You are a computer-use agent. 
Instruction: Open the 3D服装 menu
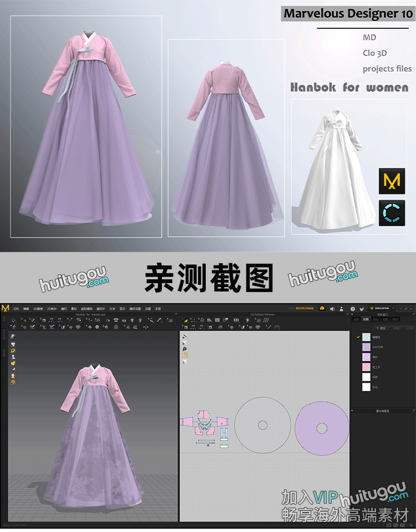(38, 308)
